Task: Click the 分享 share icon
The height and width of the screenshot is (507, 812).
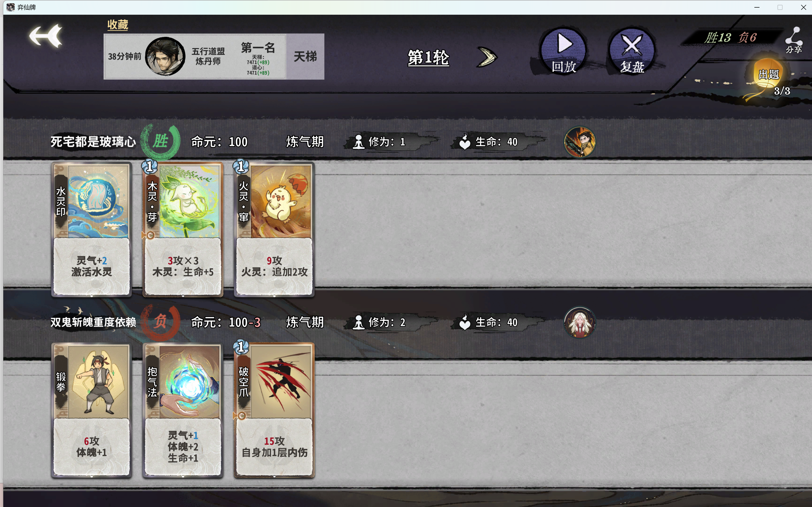Action: click(793, 41)
